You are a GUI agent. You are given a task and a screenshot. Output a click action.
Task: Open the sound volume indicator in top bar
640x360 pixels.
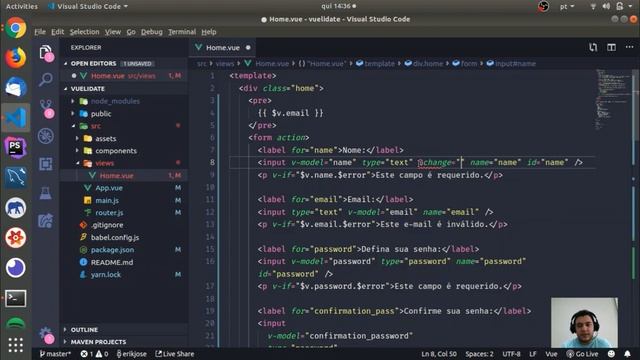click(x=606, y=7)
